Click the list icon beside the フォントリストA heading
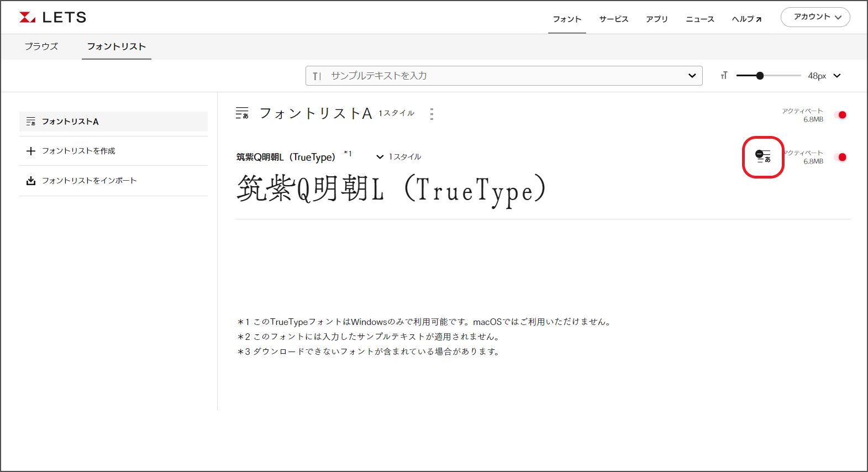Screen dimensions: 868x472 (242, 113)
